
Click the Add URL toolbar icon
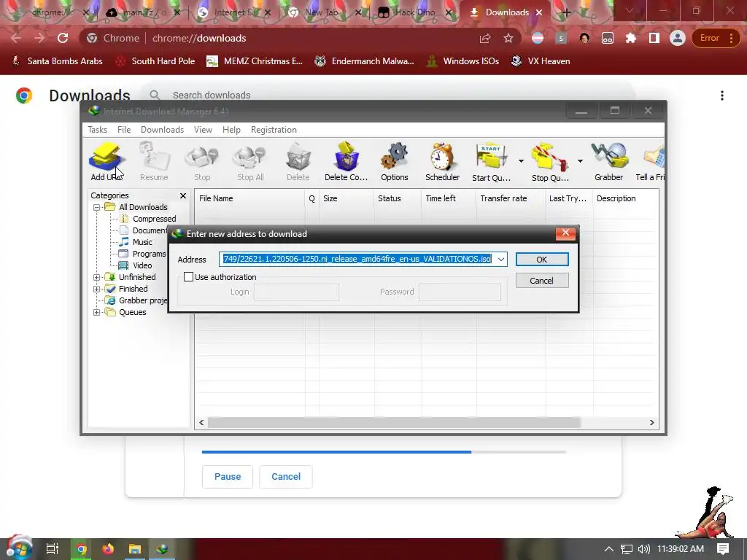tap(107, 161)
